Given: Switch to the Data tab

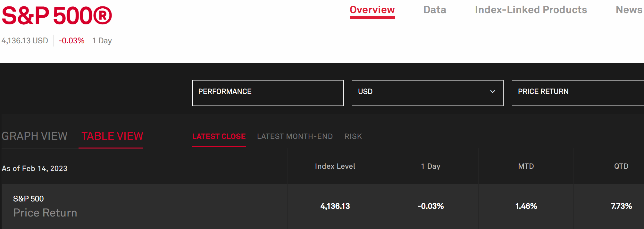Looking at the screenshot, I should point(435,10).
